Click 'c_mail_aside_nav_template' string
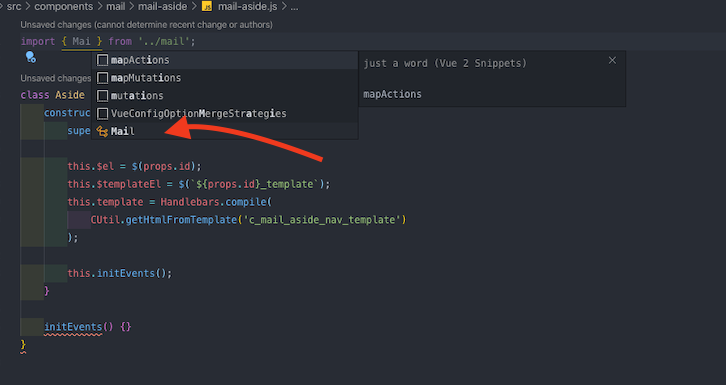 pos(322,220)
